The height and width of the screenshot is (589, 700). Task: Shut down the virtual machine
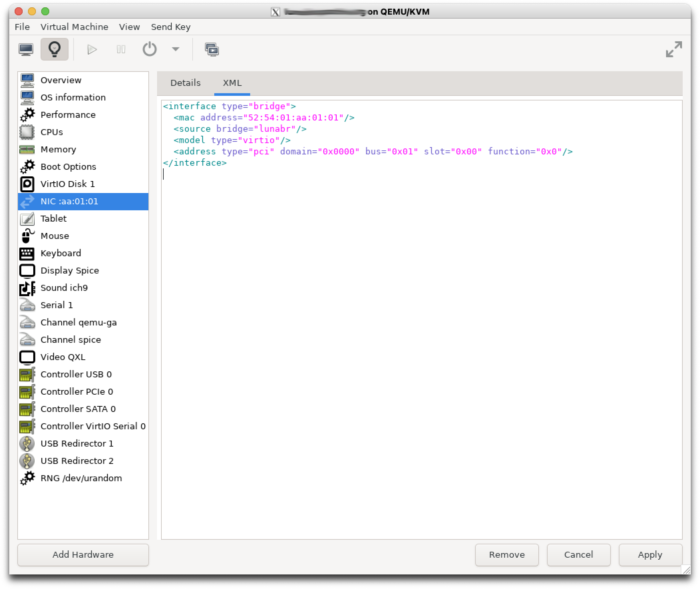(149, 50)
